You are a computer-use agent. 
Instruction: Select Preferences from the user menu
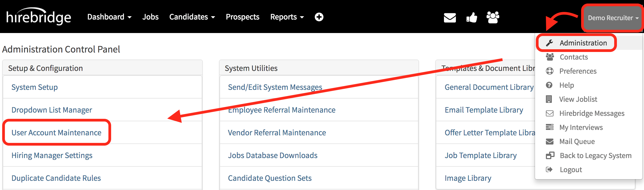(578, 71)
